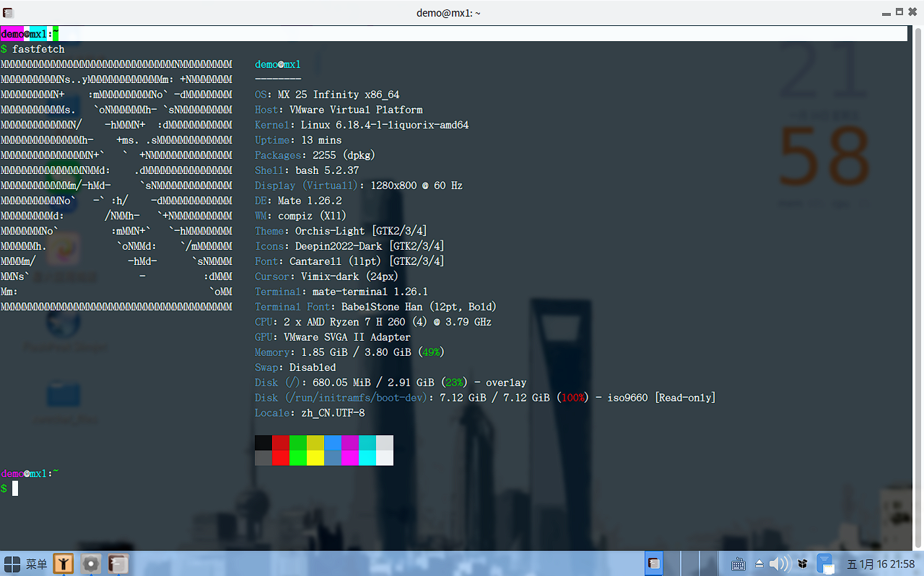
Task: Open the gear settings launcher in taskbar
Action: (x=90, y=564)
